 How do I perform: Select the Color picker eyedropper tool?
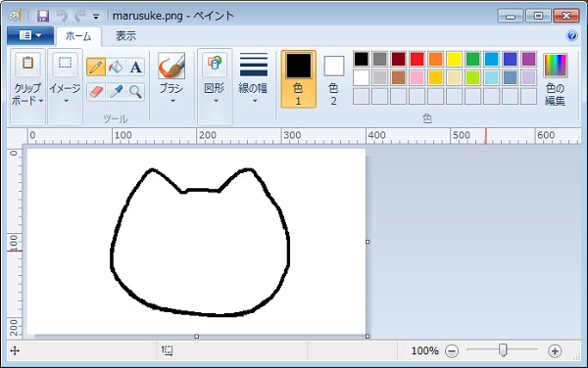click(x=116, y=92)
